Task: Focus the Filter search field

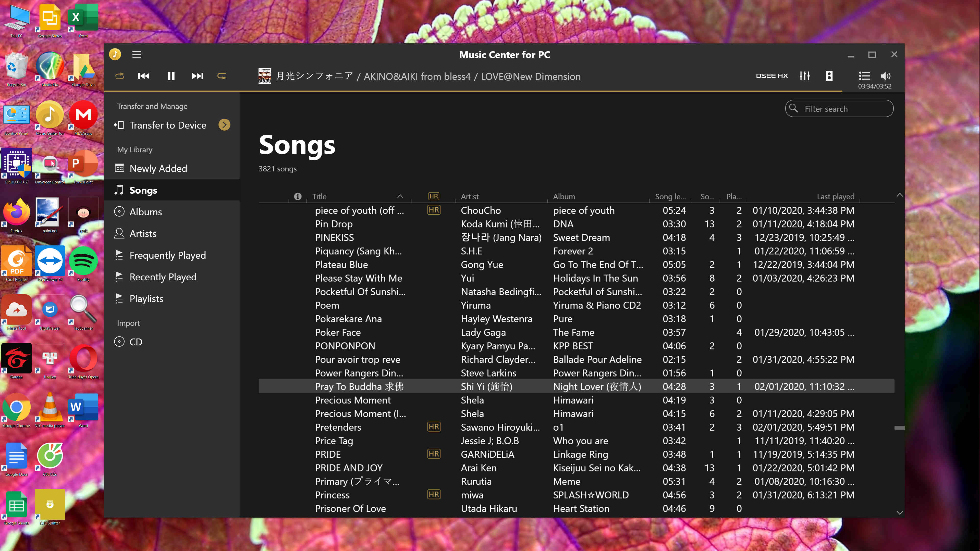Action: click(839, 109)
